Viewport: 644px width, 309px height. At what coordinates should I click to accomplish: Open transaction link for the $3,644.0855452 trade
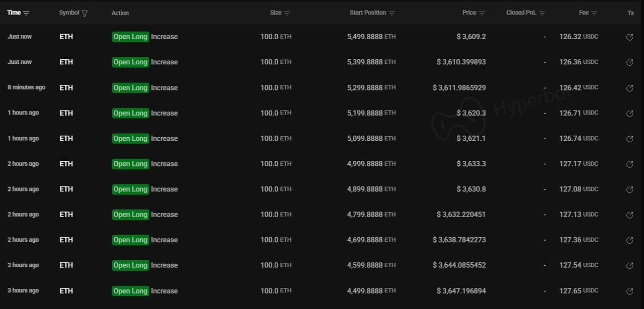[629, 266]
